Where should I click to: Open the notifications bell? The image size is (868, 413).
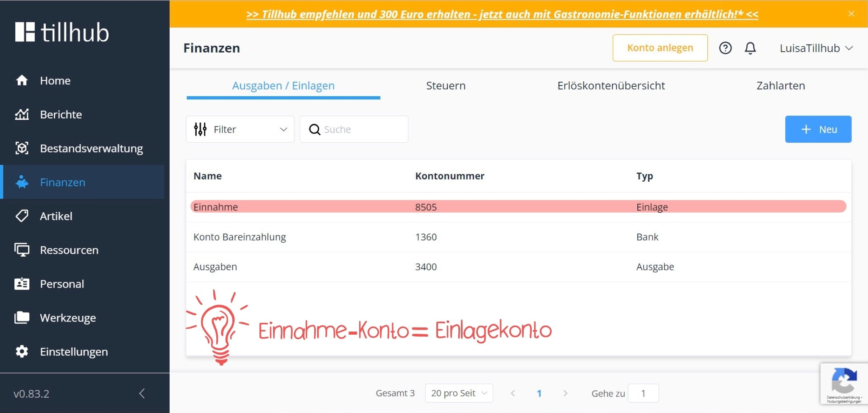750,48
